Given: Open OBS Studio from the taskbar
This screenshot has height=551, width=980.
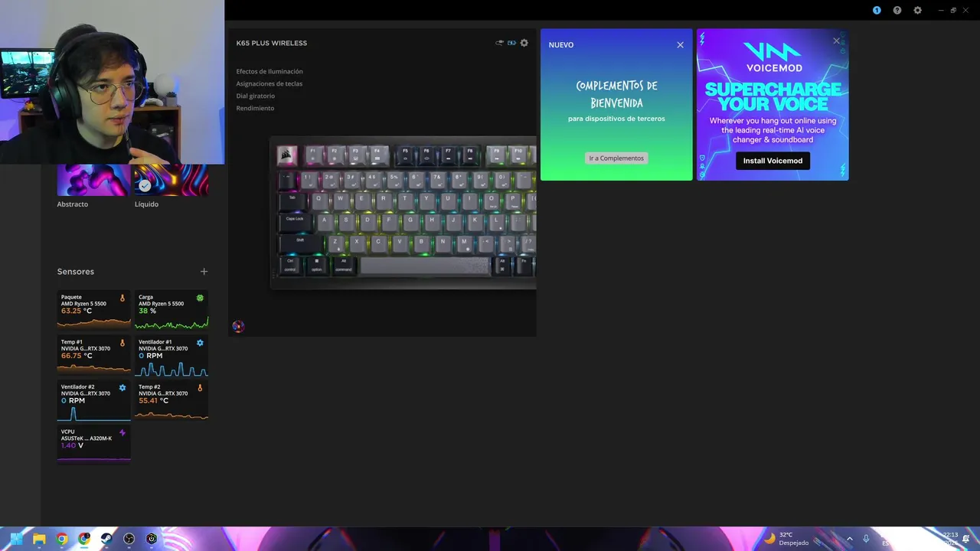Looking at the screenshot, I should (129, 539).
